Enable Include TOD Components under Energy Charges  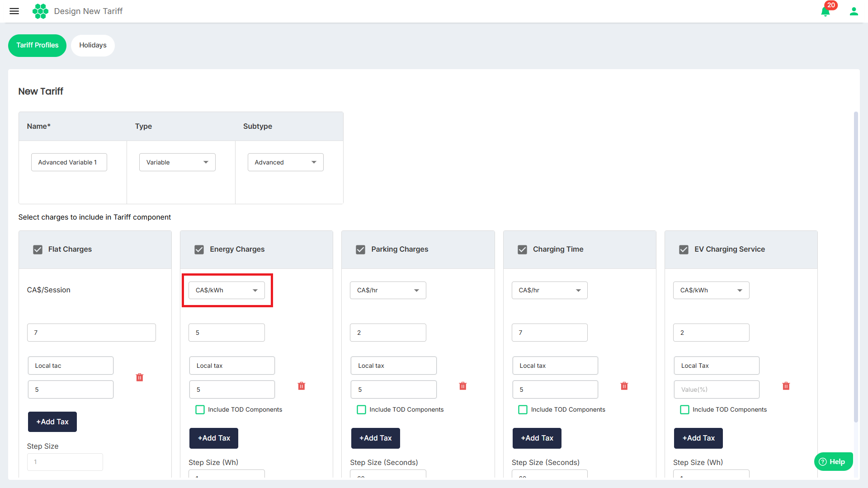[x=200, y=410]
